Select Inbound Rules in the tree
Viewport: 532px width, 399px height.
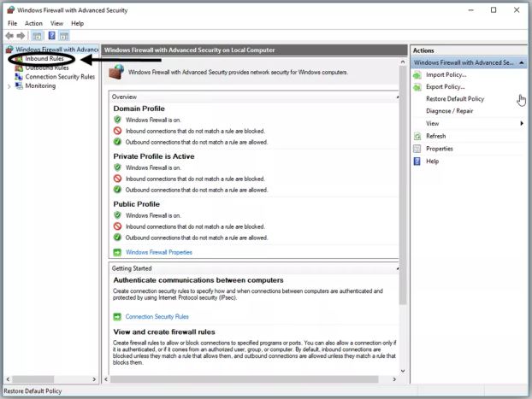point(44,59)
